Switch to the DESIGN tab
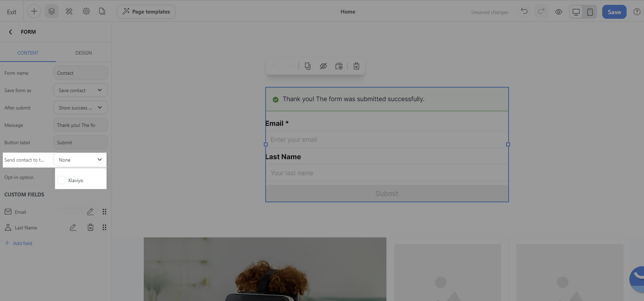Viewport: 644px width, 301px height. 83,53
